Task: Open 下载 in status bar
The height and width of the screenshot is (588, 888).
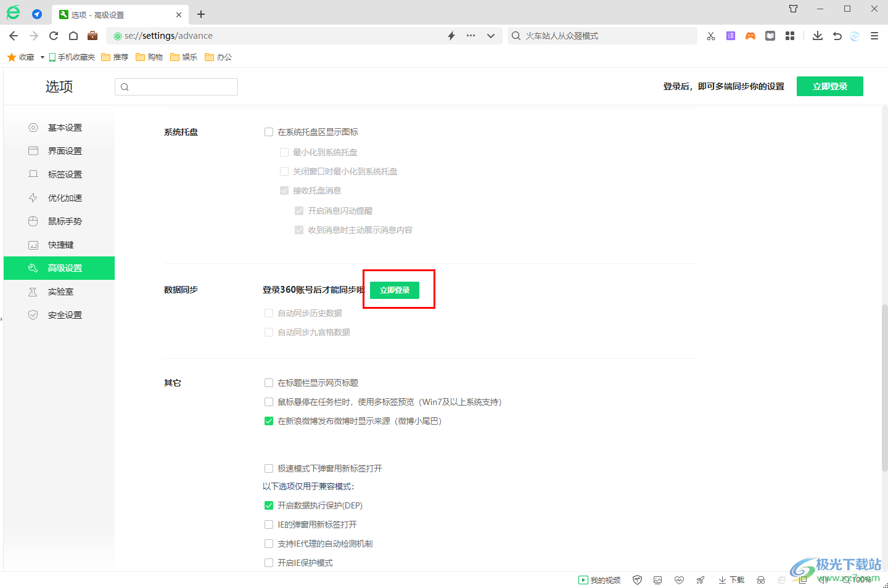Action: click(x=731, y=580)
